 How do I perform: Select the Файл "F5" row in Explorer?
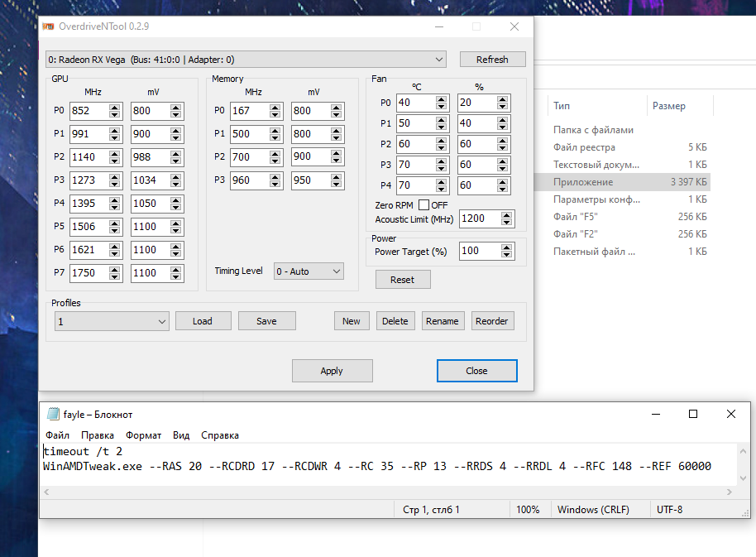click(x=623, y=217)
